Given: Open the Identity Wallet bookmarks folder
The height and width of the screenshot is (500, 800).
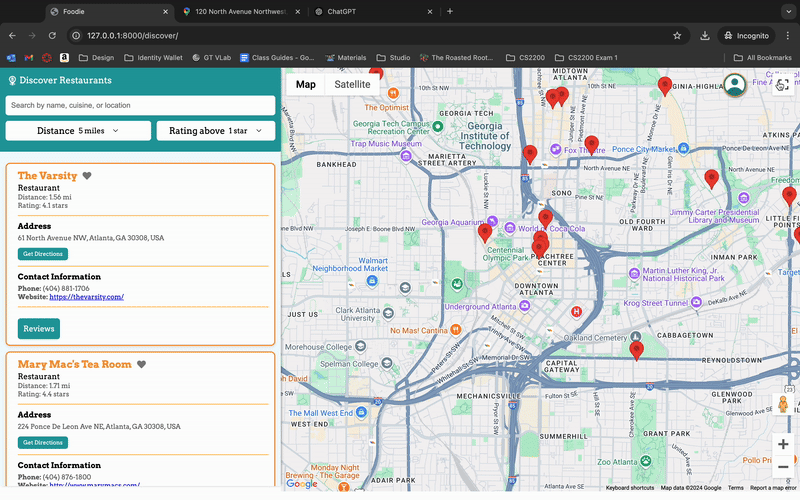Looking at the screenshot, I should [154, 58].
